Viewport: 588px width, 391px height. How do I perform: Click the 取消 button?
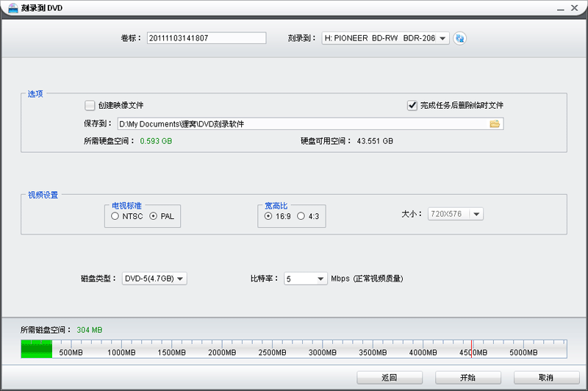(x=546, y=378)
